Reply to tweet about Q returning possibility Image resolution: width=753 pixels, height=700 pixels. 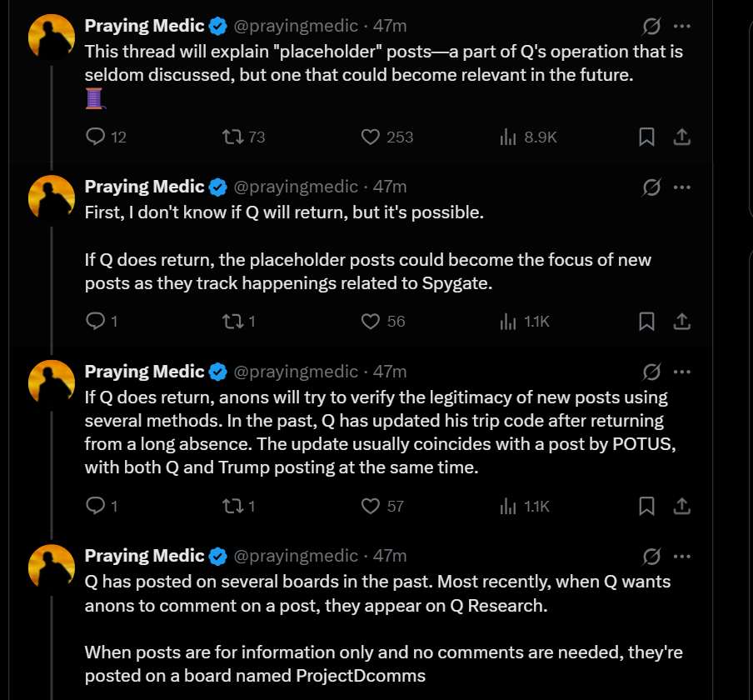(96, 321)
